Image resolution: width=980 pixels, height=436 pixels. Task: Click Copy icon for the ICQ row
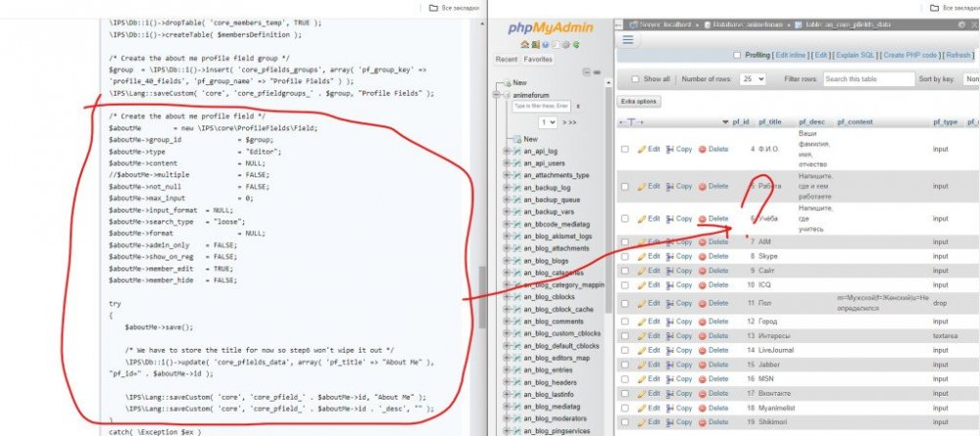coord(678,284)
